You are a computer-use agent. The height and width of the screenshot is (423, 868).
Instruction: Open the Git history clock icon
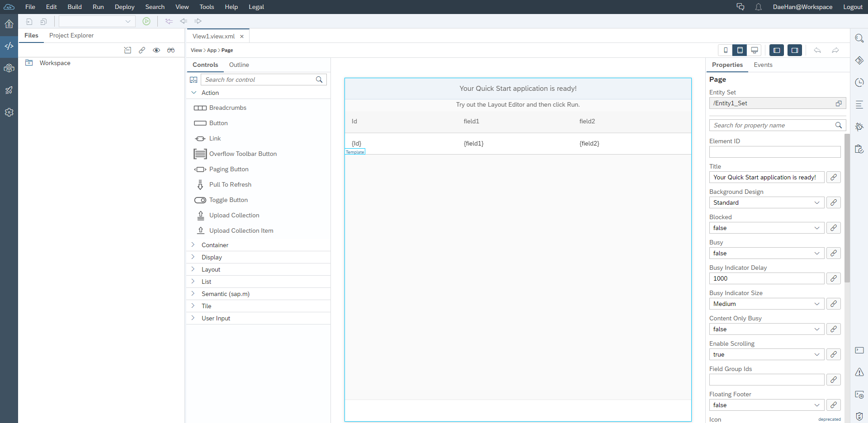pos(859,82)
